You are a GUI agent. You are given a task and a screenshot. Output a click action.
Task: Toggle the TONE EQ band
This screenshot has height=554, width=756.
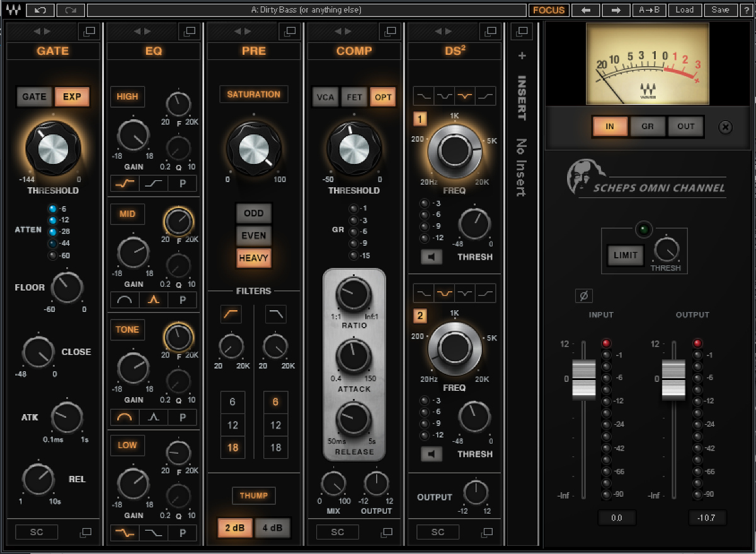point(127,330)
